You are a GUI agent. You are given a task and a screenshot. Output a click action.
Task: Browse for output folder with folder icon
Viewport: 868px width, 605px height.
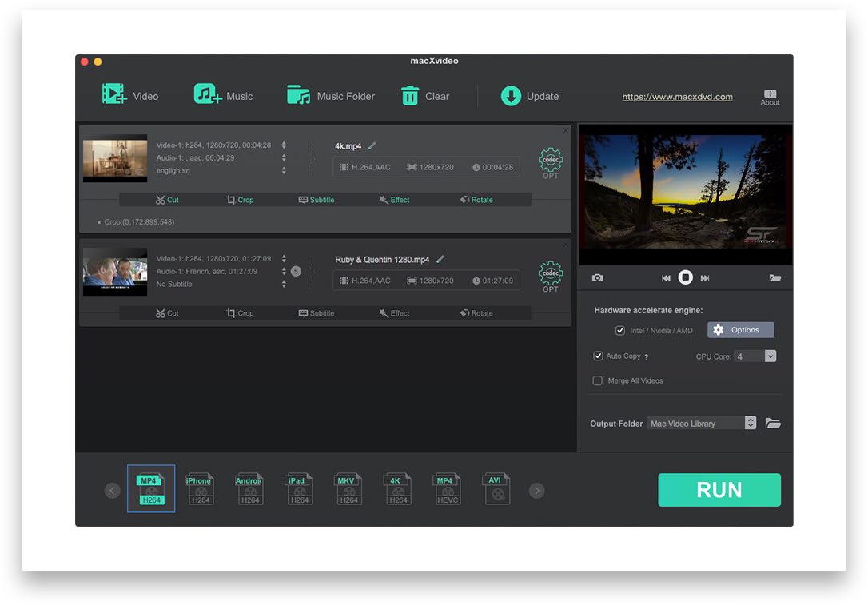pos(773,423)
